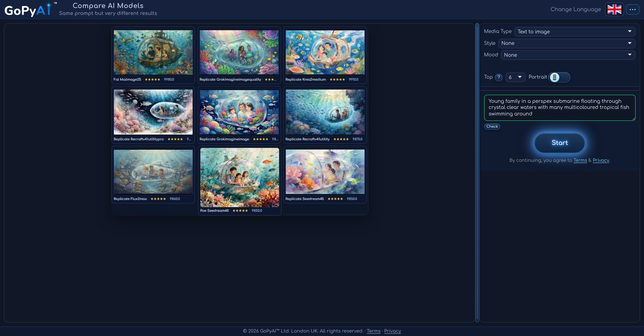This screenshot has height=336, width=644.
Task: Click the Replicate Flux2max model label
Action: [130, 199]
